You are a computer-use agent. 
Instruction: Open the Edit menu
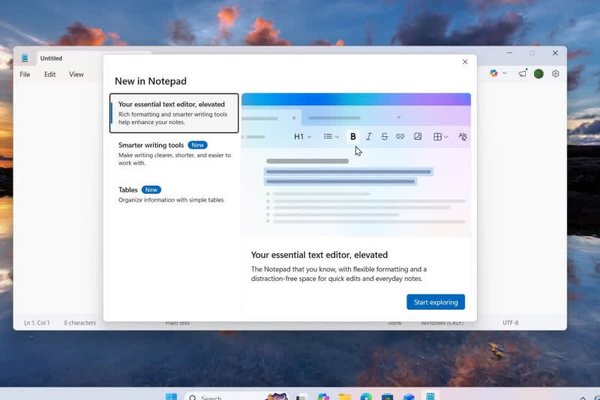coord(50,74)
